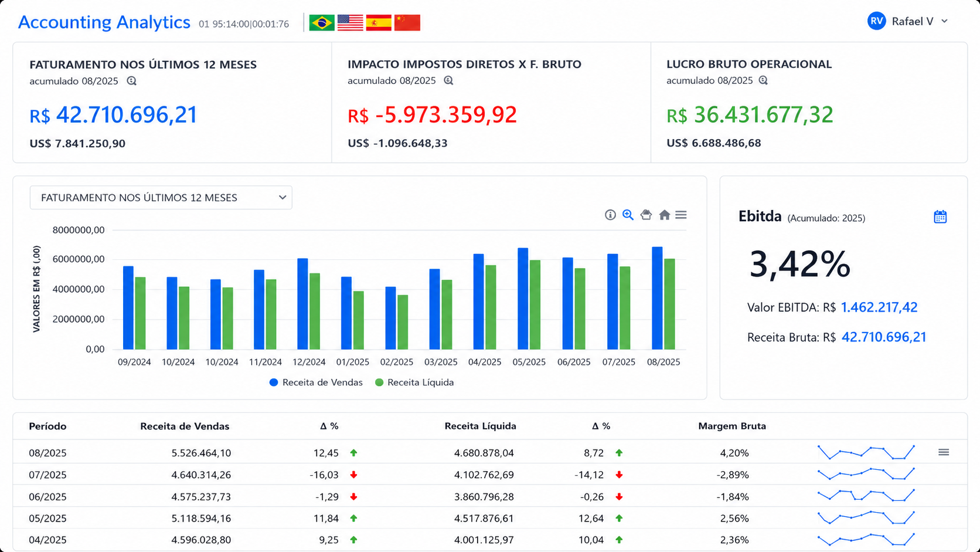Click the 02/2025 green Receita Líquida bar
Screen dimensions: 980x552
(403, 322)
